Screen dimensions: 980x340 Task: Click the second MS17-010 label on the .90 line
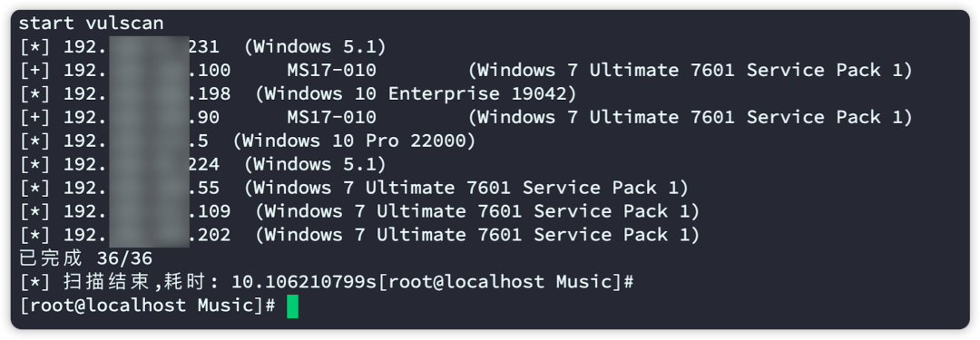(332, 117)
